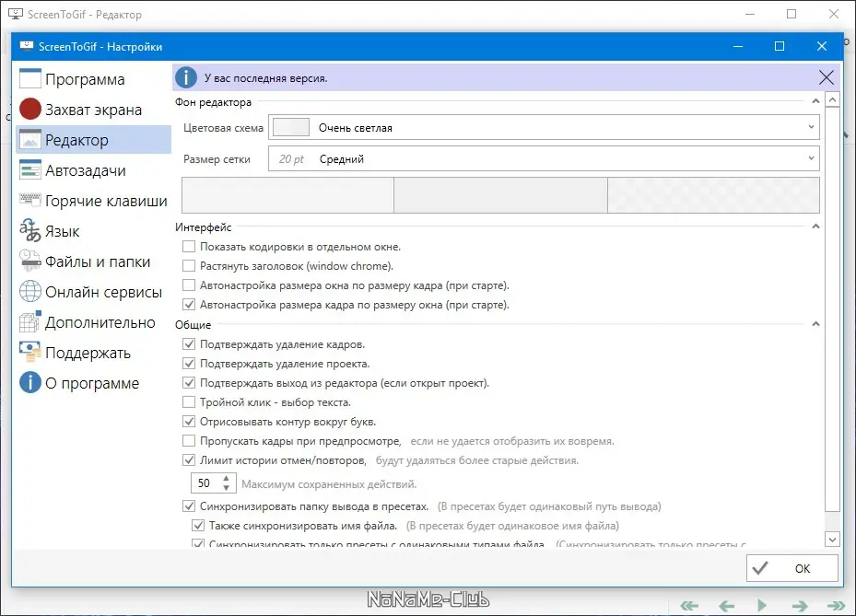The image size is (856, 616).
Task: Decrease maximum saved actions value
Action: pos(226,487)
